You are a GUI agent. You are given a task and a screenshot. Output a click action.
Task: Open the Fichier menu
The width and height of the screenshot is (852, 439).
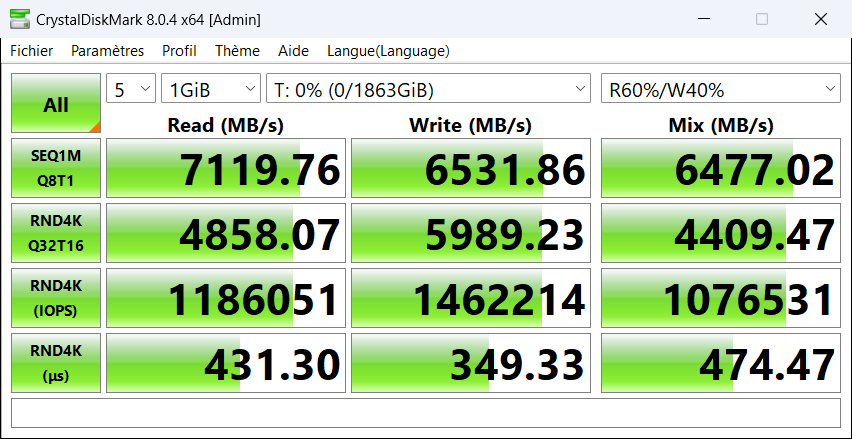pos(32,51)
